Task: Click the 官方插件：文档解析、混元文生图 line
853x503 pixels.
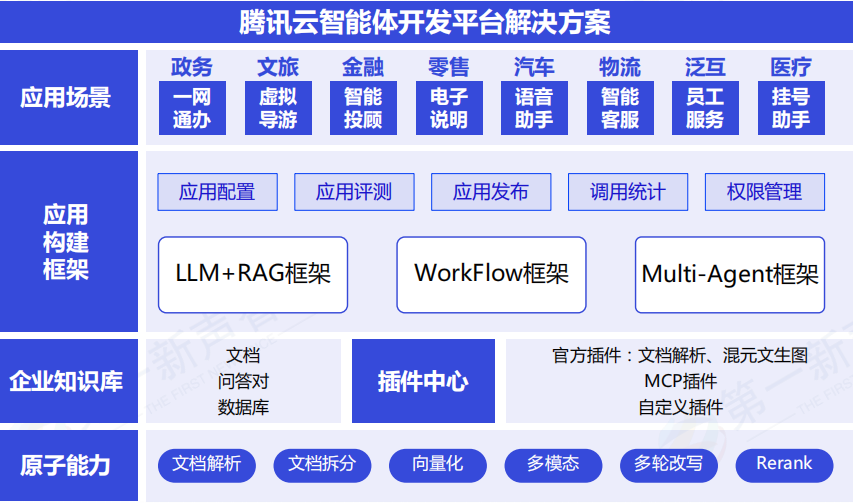Action: (x=680, y=355)
